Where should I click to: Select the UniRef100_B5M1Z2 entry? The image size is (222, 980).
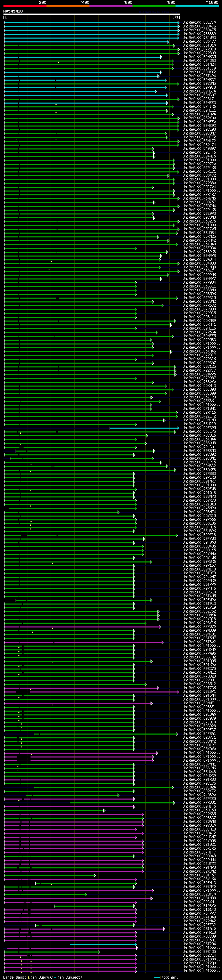pos(199,141)
